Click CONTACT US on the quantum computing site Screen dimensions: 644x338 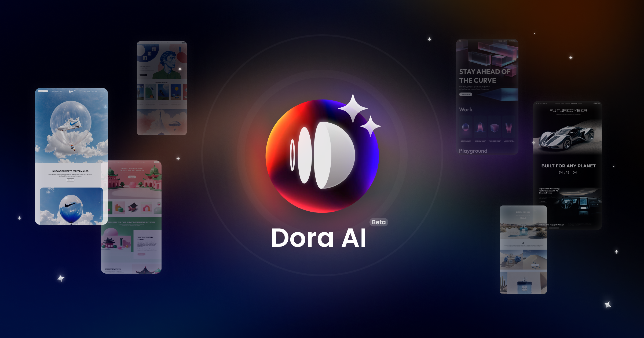512,41
